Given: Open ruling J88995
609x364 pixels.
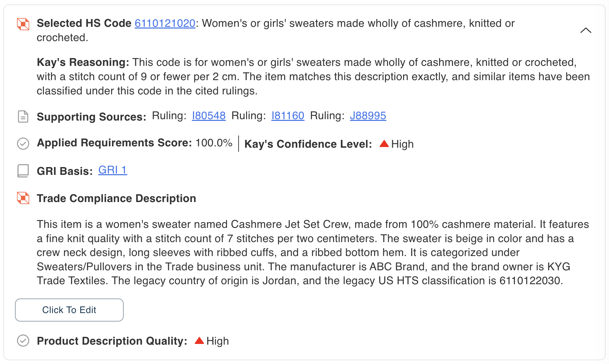Looking at the screenshot, I should (x=368, y=116).
